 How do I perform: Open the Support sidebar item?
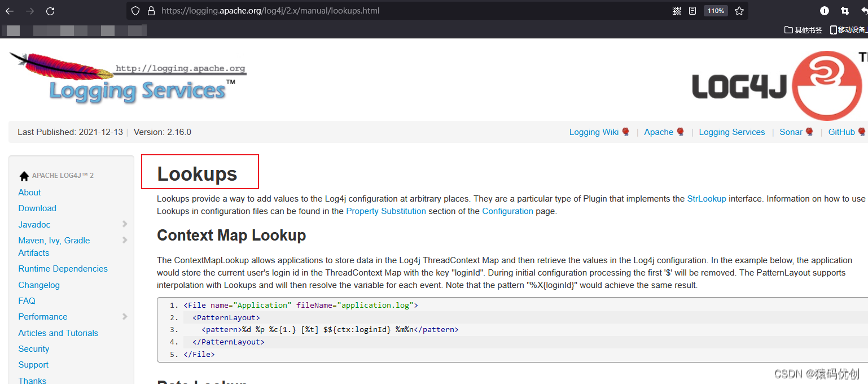[33, 365]
